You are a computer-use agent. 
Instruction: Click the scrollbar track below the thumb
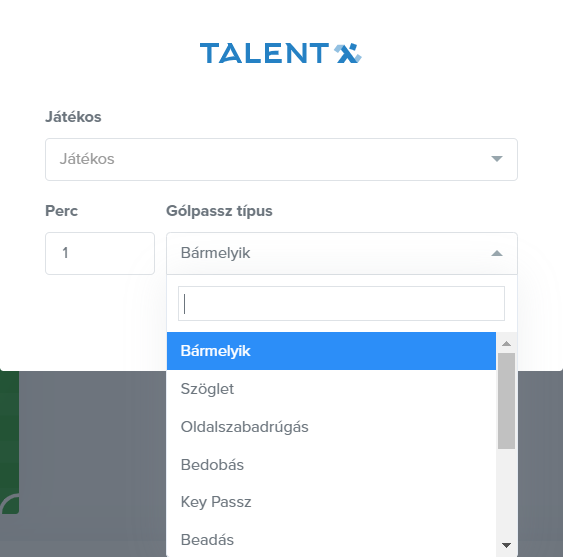[506, 492]
